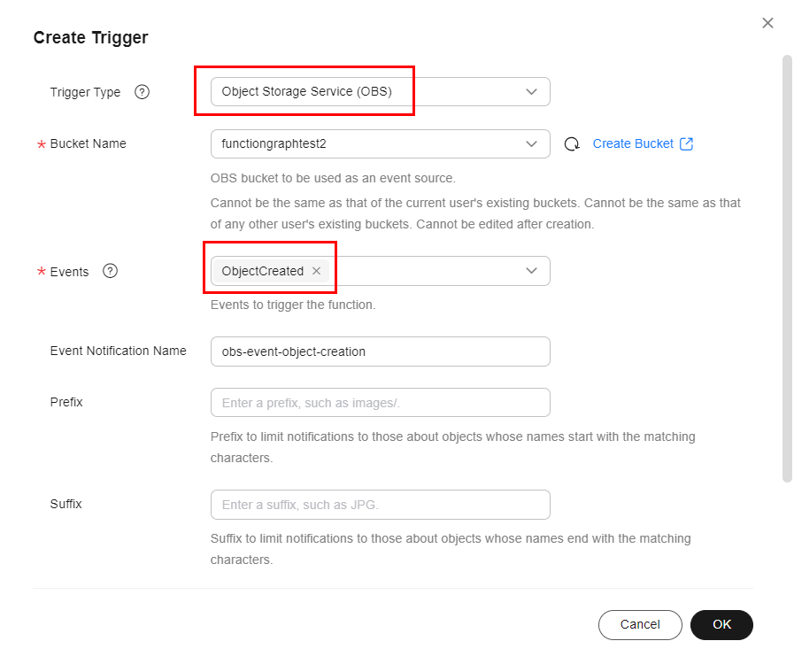Image resolution: width=794 pixels, height=672 pixels.
Task: Close the Create Trigger dialog
Action: (767, 23)
